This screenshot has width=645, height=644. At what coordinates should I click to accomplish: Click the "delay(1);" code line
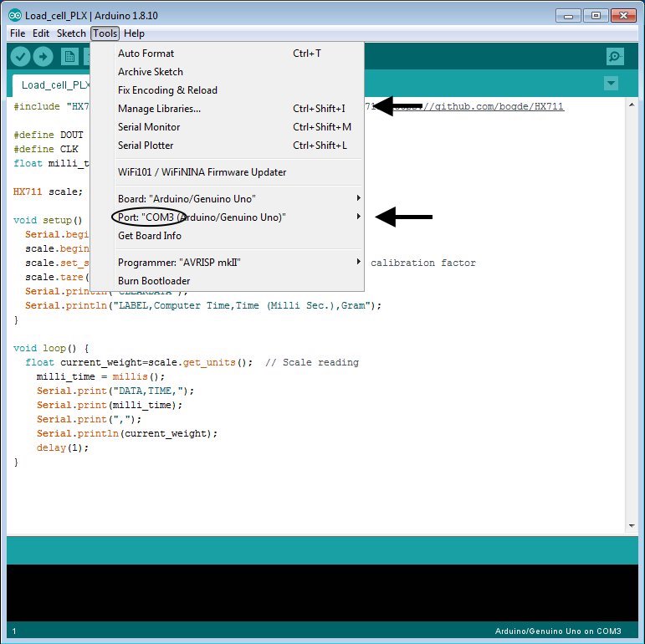pos(63,447)
